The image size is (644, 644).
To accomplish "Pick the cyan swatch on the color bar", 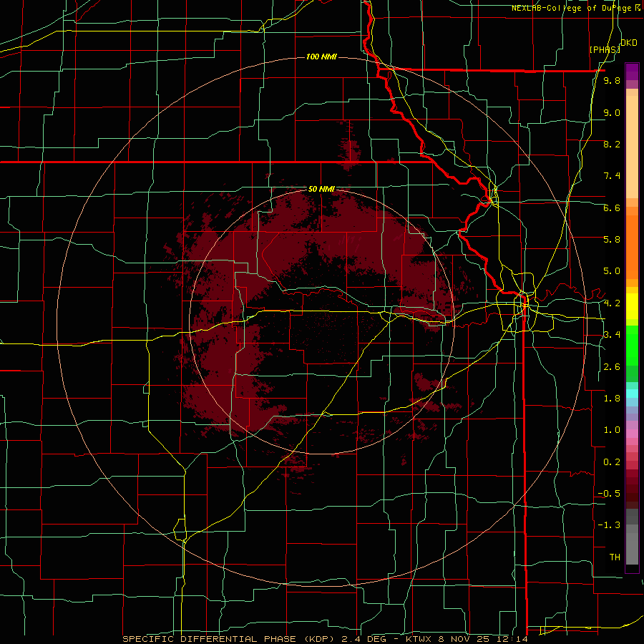I will coord(632,394).
